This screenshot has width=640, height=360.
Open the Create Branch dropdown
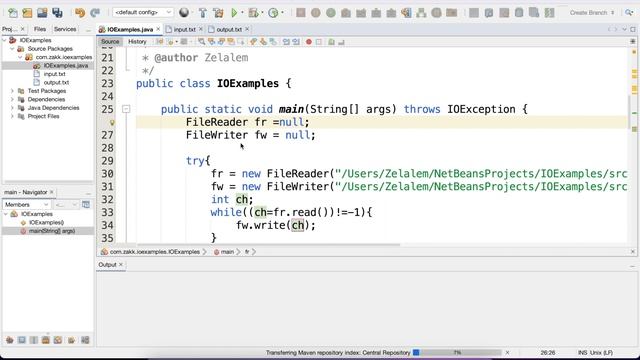(x=592, y=13)
